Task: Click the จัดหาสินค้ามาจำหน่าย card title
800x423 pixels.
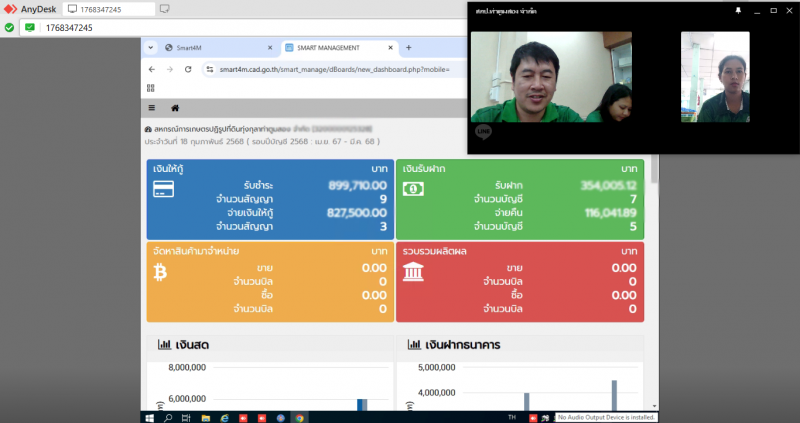Action: (x=196, y=251)
